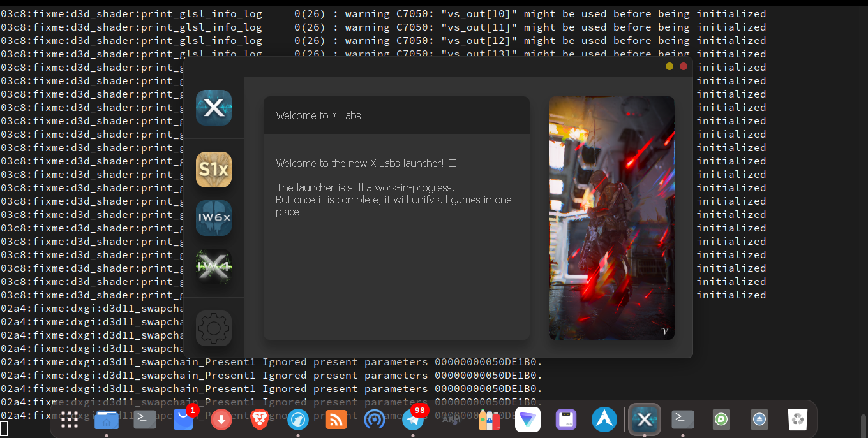Select the S1x game in the sidebar
Viewport: 868px width, 438px height.
(x=214, y=170)
